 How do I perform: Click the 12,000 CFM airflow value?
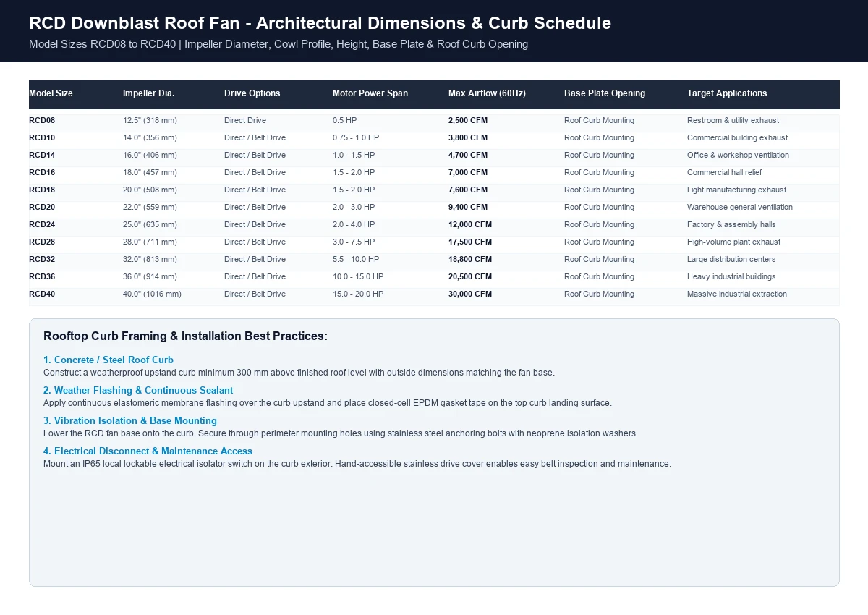click(470, 224)
